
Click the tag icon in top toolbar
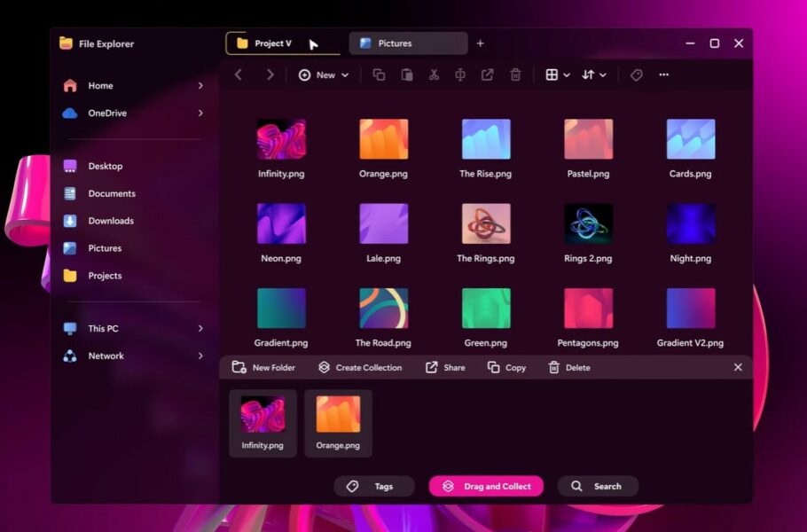coord(636,75)
